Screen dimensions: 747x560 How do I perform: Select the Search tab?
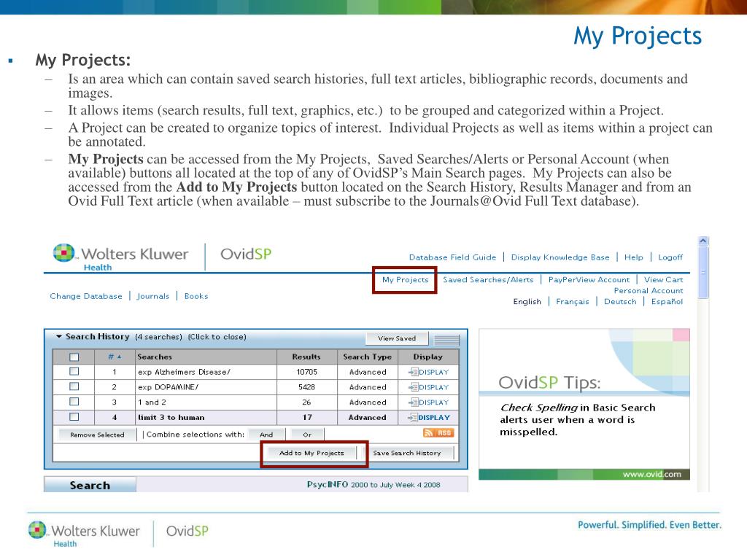click(90, 485)
